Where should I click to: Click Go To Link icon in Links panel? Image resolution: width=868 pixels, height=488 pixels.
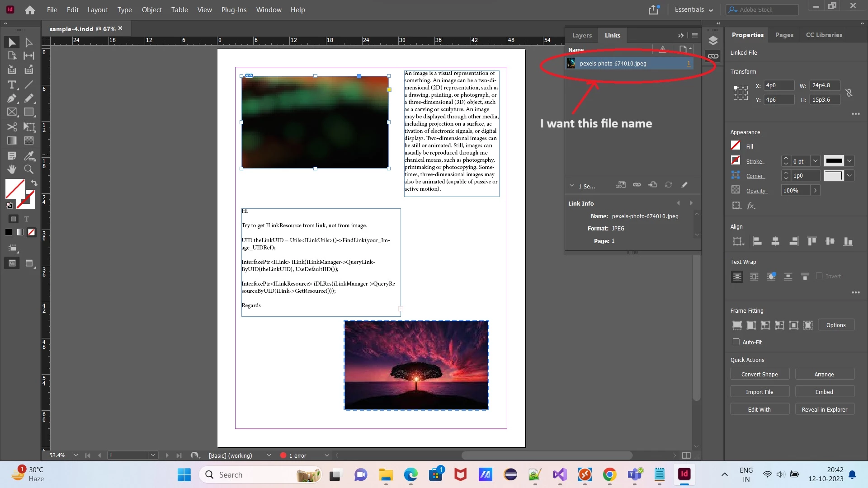click(x=652, y=185)
